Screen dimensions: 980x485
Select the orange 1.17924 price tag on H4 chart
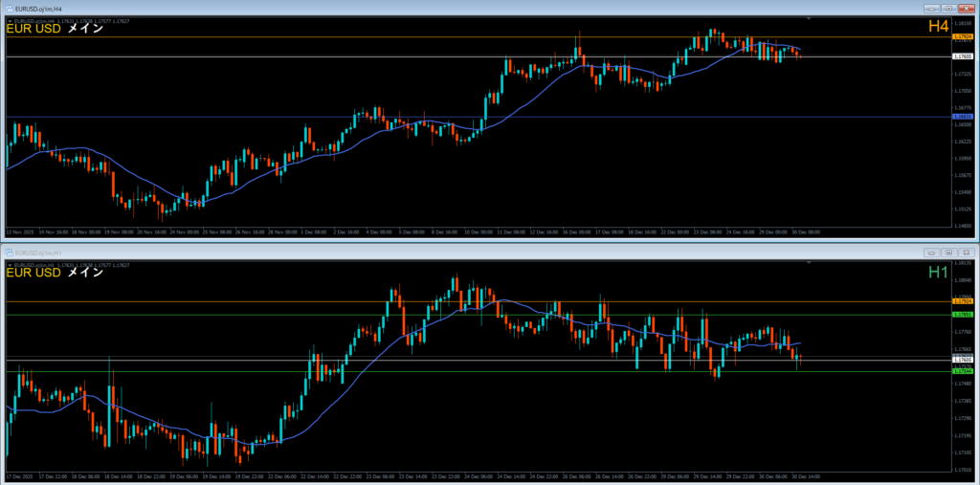coord(962,37)
